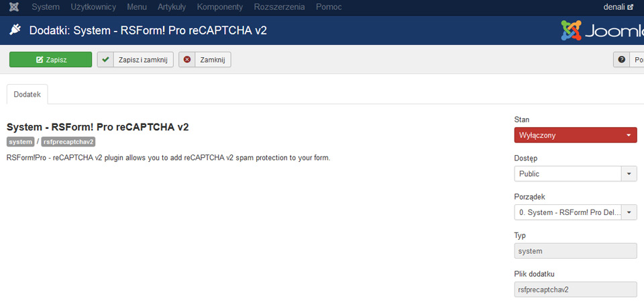The height and width of the screenshot is (303, 644).
Task: Open the Porządek dropdown
Action: click(576, 212)
